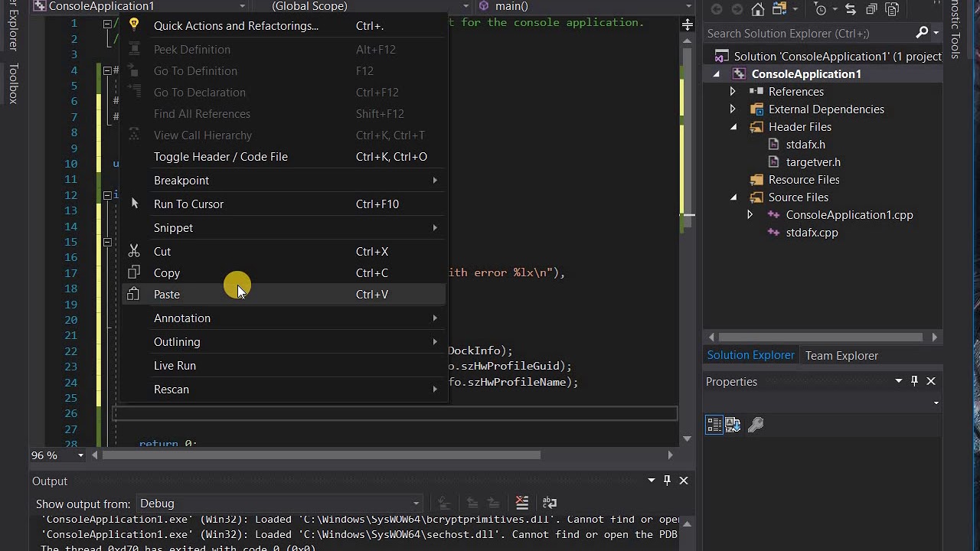Viewport: 980px width, 551px height.
Task: Select stdafx.cpp file
Action: click(x=812, y=232)
